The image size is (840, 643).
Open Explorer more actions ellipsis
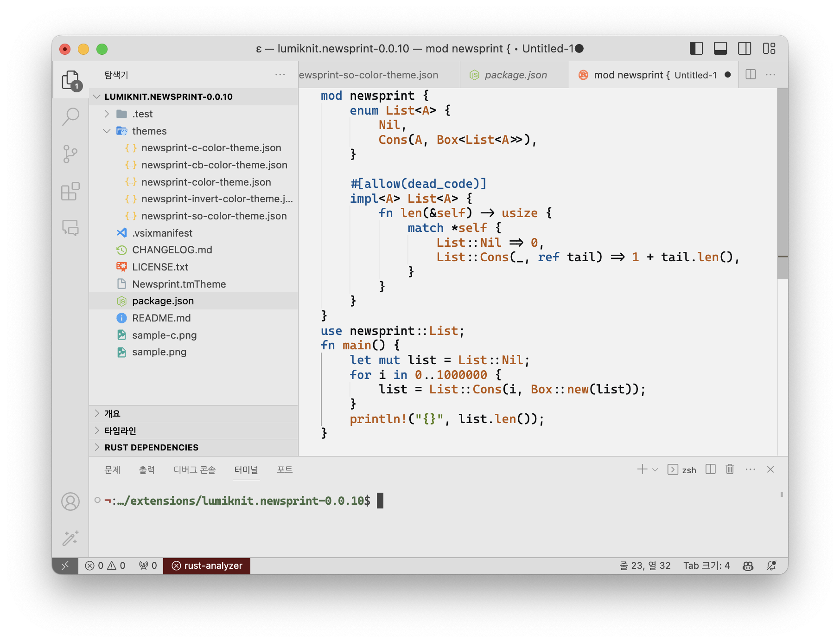click(280, 75)
